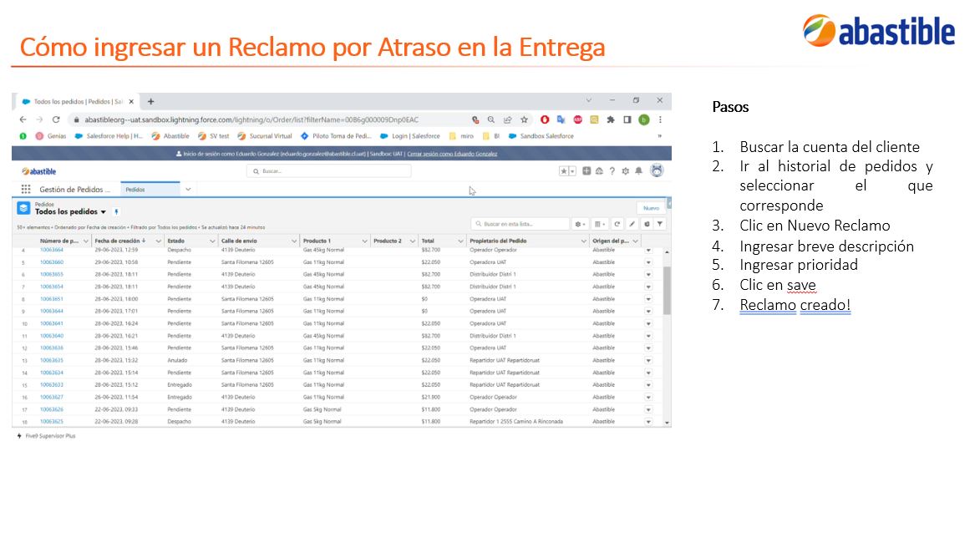This screenshot has height=538, width=980.
Task: Open the notifications bell
Action: (638, 171)
